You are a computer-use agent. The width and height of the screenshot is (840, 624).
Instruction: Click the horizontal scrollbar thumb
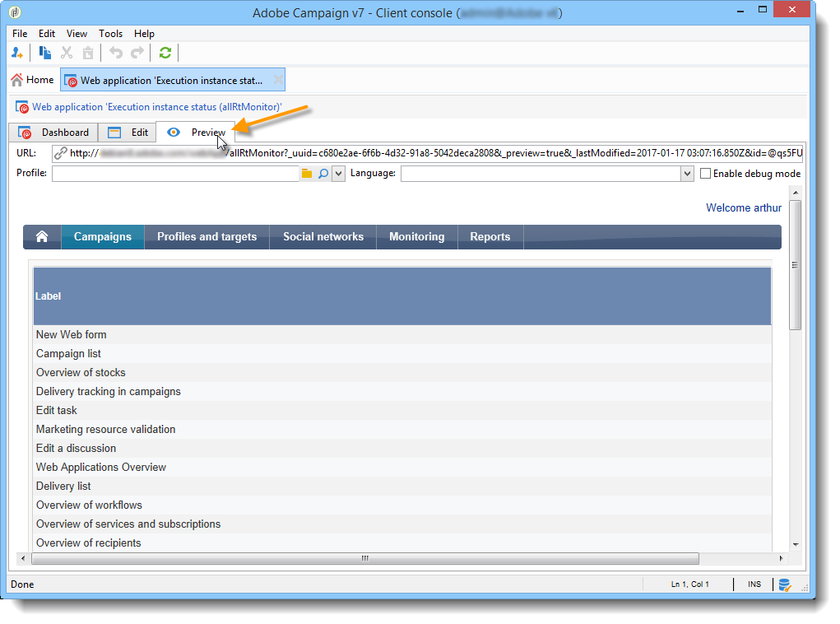coord(365,559)
